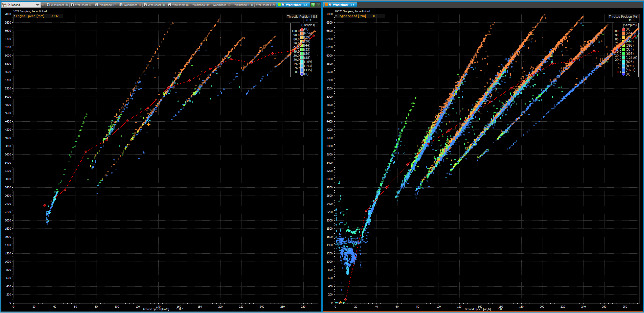Click green square icon on Worksheet (13) tab
This screenshot has width=644, height=313.
[x=279, y=5]
